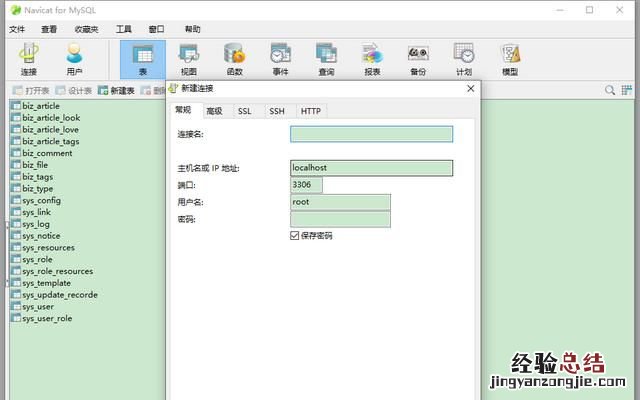The height and width of the screenshot is (400, 640).
Task: Select the 函数 (Function) toolbar icon
Action: click(x=235, y=60)
